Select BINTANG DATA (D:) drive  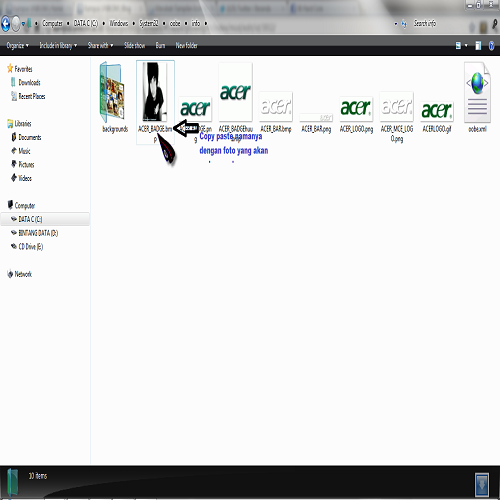pos(34,233)
